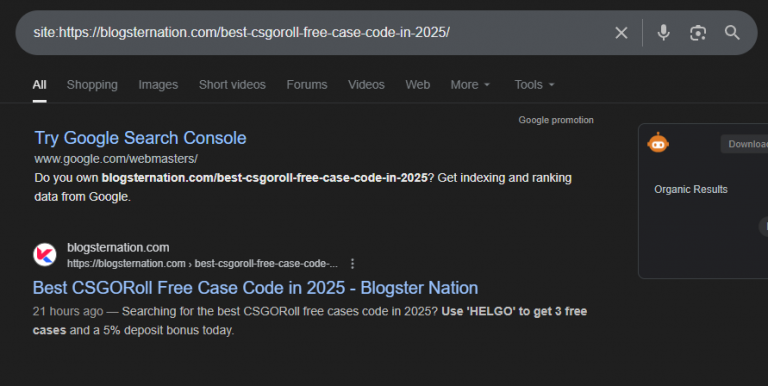Switch to the Web tab
Screen dimensions: 768x386
pyautogui.click(x=417, y=85)
